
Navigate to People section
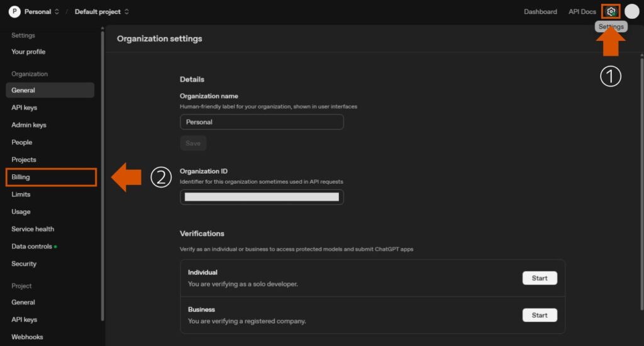pyautogui.click(x=22, y=142)
